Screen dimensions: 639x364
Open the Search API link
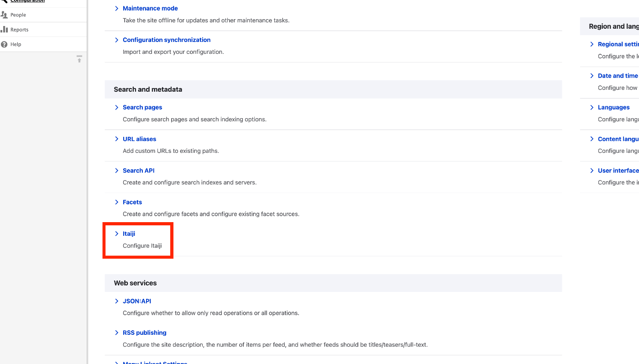pyautogui.click(x=138, y=170)
